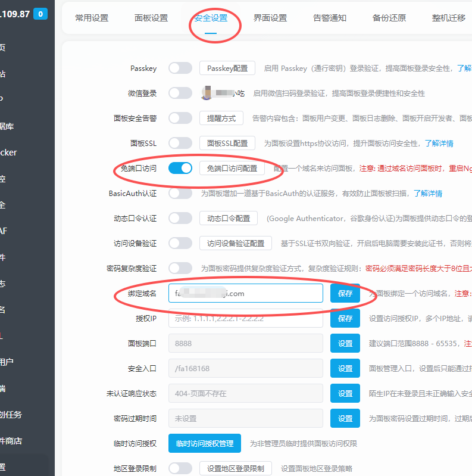Click the 未认证响应状态 field 404-页面不存在
The width and height of the screenshot is (472, 476).
[246, 393]
